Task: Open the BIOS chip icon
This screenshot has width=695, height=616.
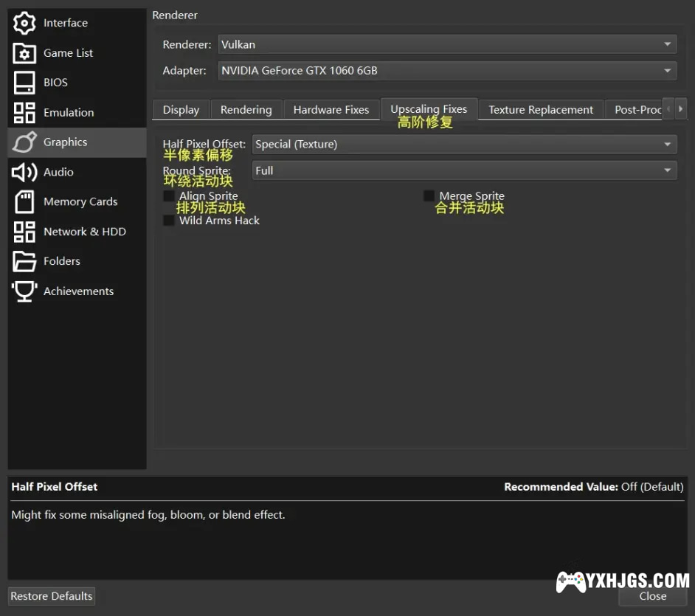Action: click(24, 83)
